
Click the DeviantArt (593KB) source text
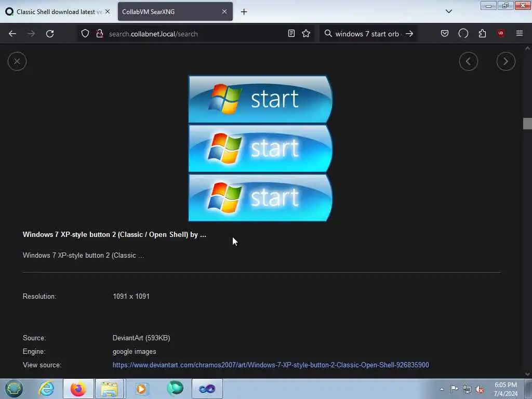[141, 338]
